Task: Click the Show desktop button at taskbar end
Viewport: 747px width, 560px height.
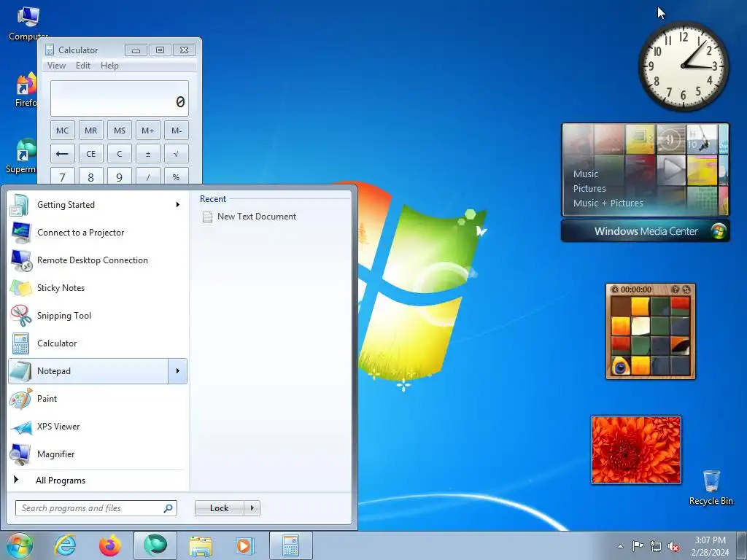Action: pos(742,546)
